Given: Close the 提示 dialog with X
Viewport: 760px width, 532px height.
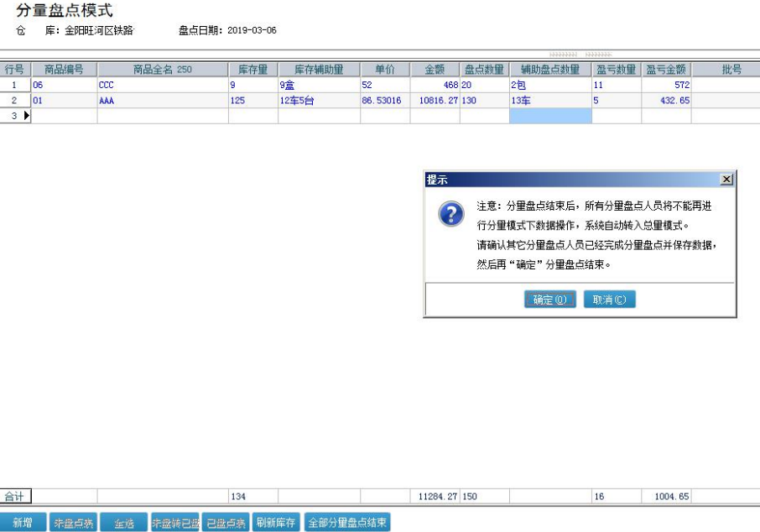Looking at the screenshot, I should tap(726, 180).
